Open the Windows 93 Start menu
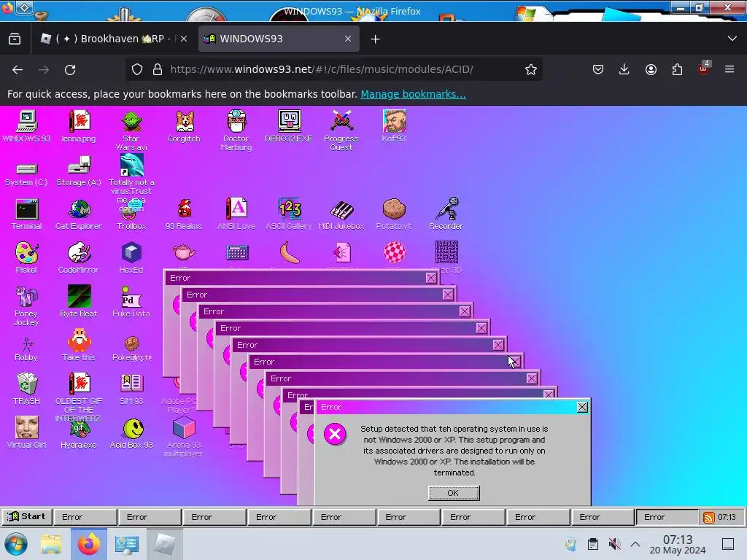 (27, 517)
